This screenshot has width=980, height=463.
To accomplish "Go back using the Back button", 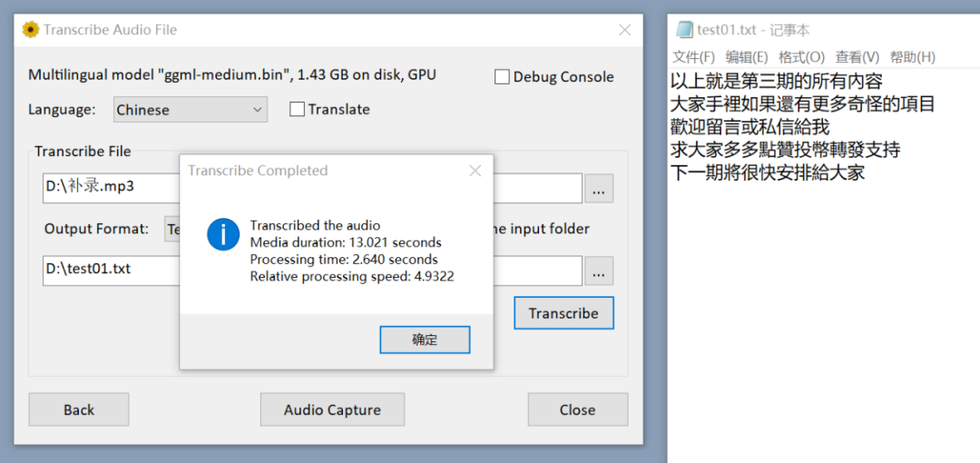I will click(x=79, y=409).
